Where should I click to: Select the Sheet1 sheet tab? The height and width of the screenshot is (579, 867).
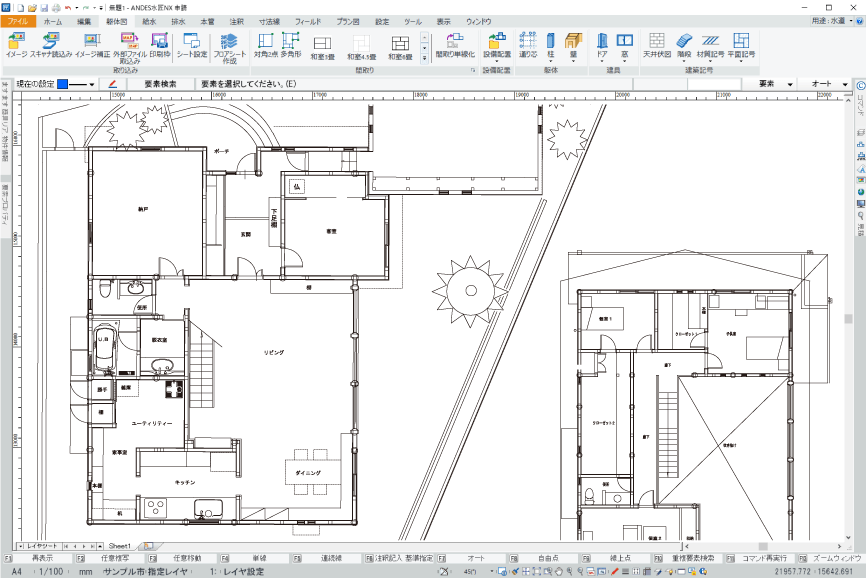(119, 546)
